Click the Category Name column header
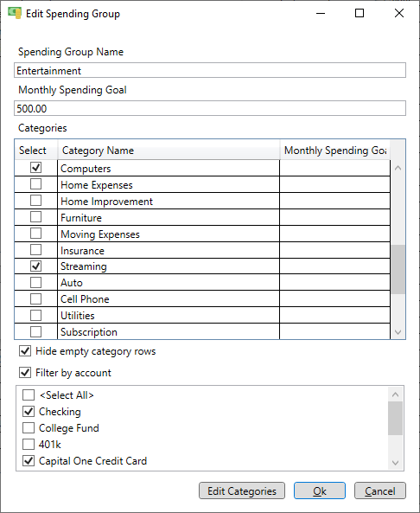This screenshot has height=513, width=420. click(x=169, y=151)
